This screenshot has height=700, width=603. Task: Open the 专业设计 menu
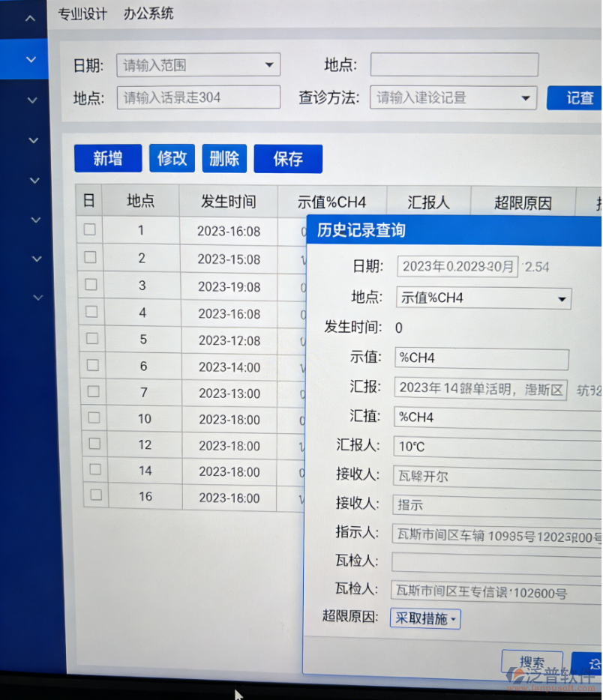coord(82,13)
